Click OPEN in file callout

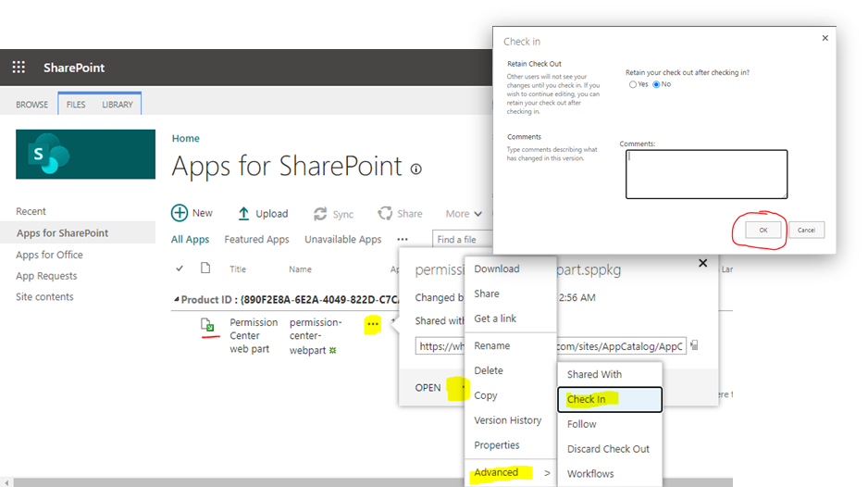coord(428,388)
